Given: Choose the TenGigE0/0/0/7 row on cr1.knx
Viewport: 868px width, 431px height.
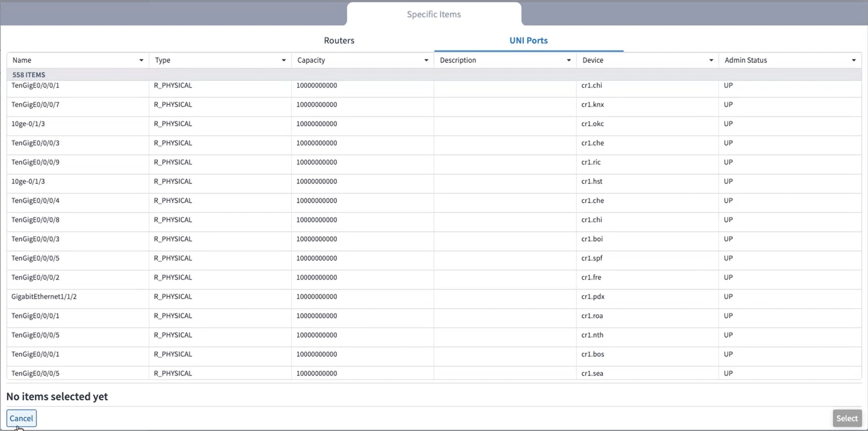Looking at the screenshot, I should 434,105.
